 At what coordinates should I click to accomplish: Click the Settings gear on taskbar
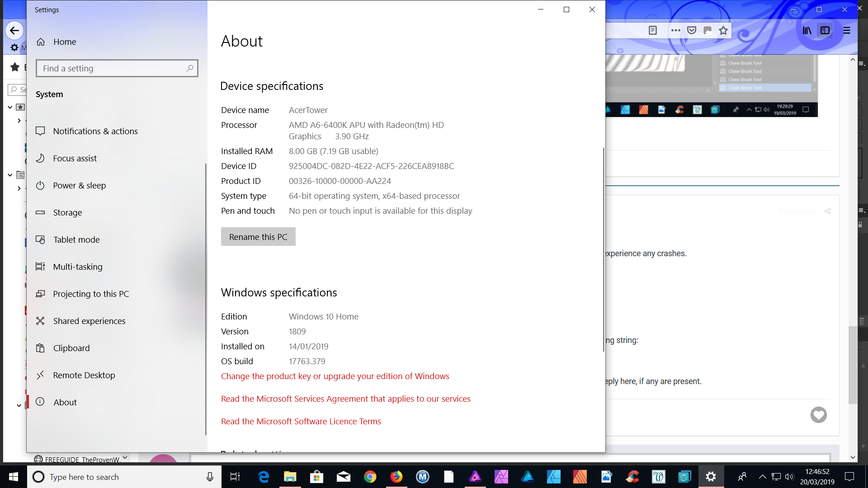click(711, 477)
